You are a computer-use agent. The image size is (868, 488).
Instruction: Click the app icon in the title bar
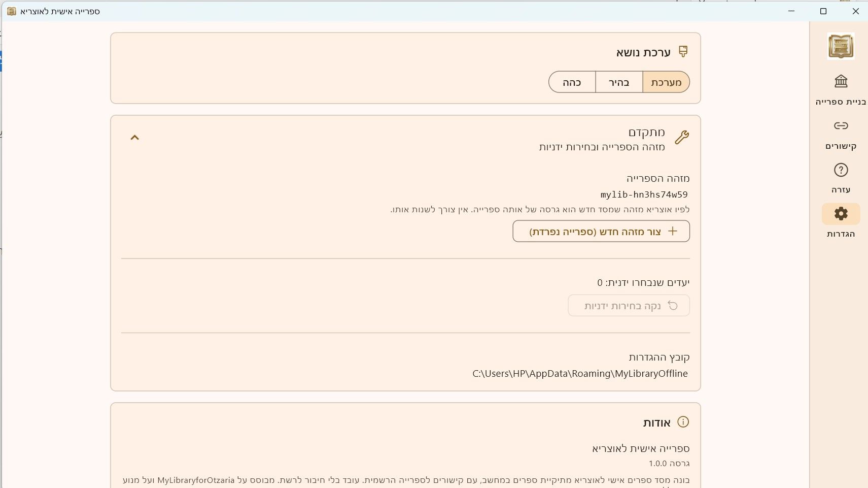point(12,11)
